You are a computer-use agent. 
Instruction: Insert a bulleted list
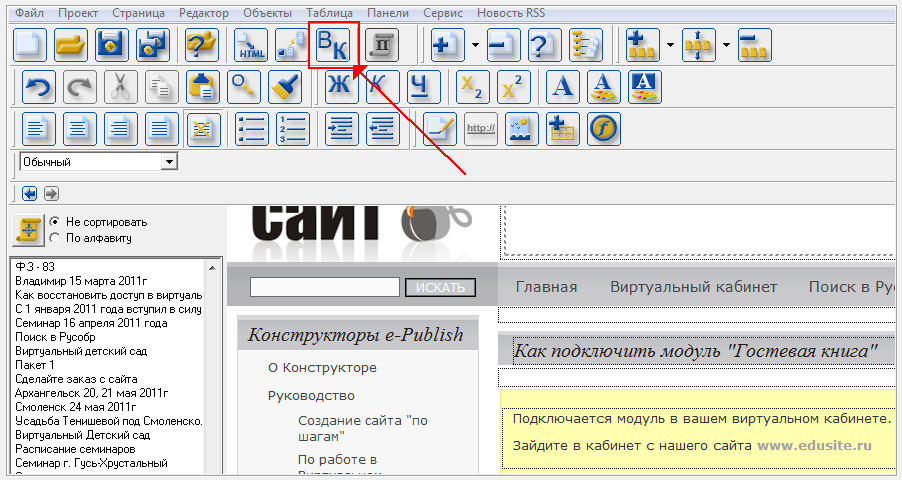(252, 129)
